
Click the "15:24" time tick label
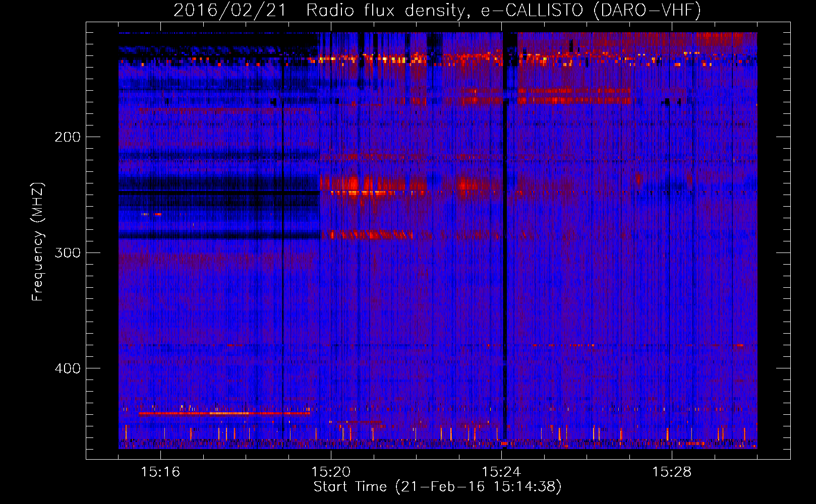501,472
